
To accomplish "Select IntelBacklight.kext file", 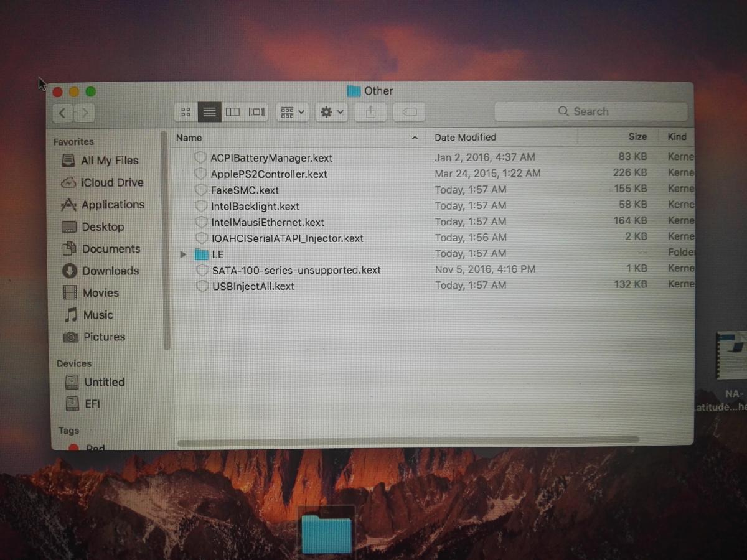I will 255,206.
